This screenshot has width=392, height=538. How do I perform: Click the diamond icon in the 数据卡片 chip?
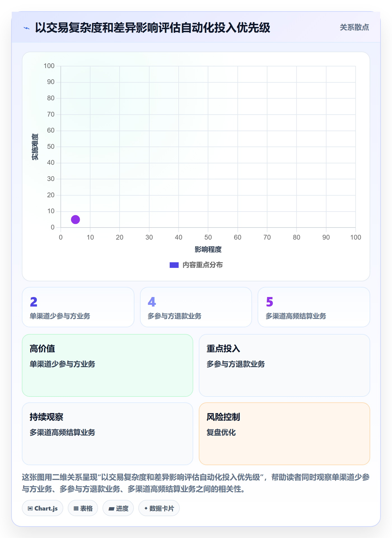click(146, 508)
